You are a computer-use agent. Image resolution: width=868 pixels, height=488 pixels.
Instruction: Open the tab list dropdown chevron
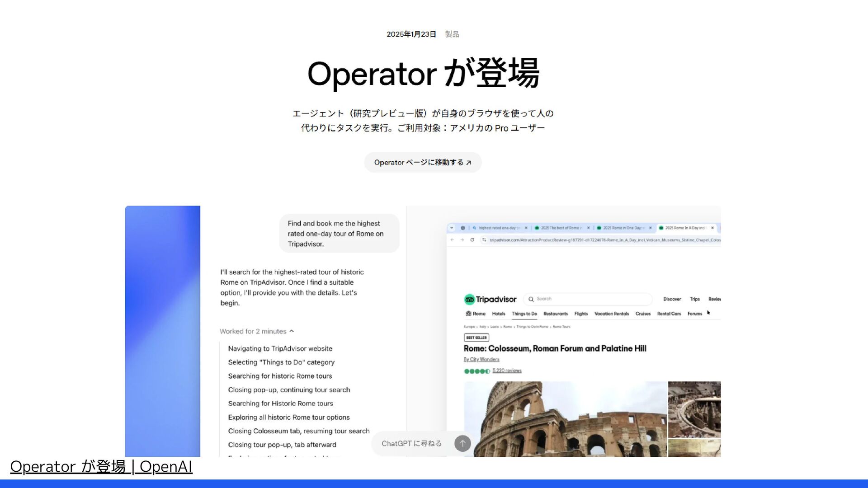pos(452,228)
